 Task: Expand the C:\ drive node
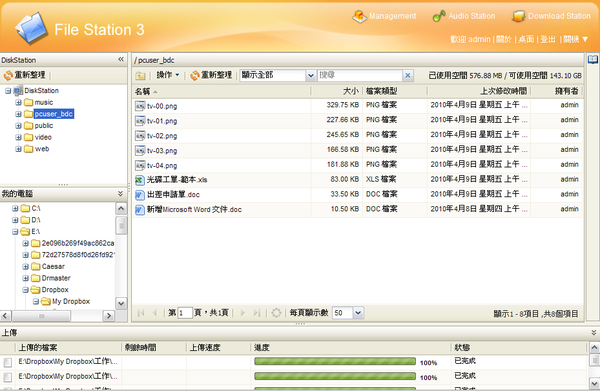[x=15, y=209]
